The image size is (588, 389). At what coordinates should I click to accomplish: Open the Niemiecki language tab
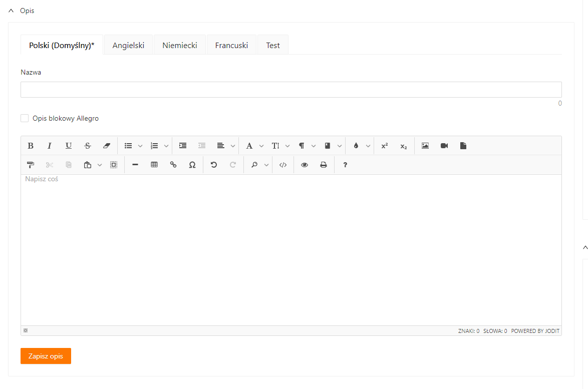180,45
